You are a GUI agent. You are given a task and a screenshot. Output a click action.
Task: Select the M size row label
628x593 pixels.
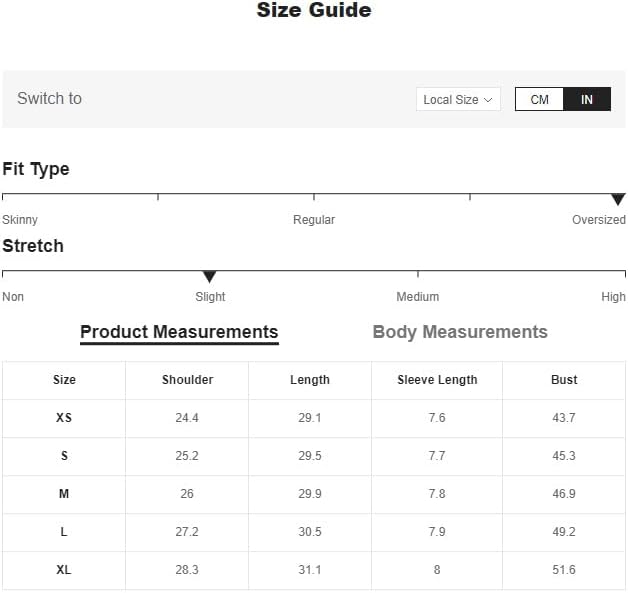coord(64,494)
